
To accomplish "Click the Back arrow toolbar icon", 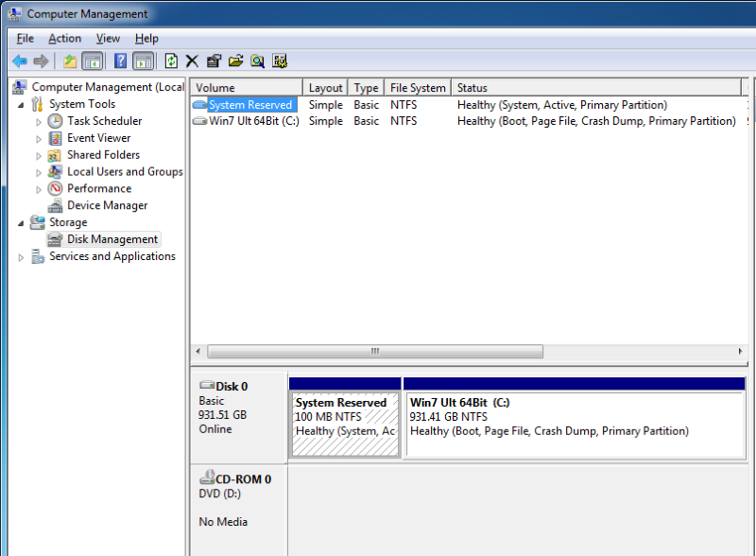I will tap(20, 61).
